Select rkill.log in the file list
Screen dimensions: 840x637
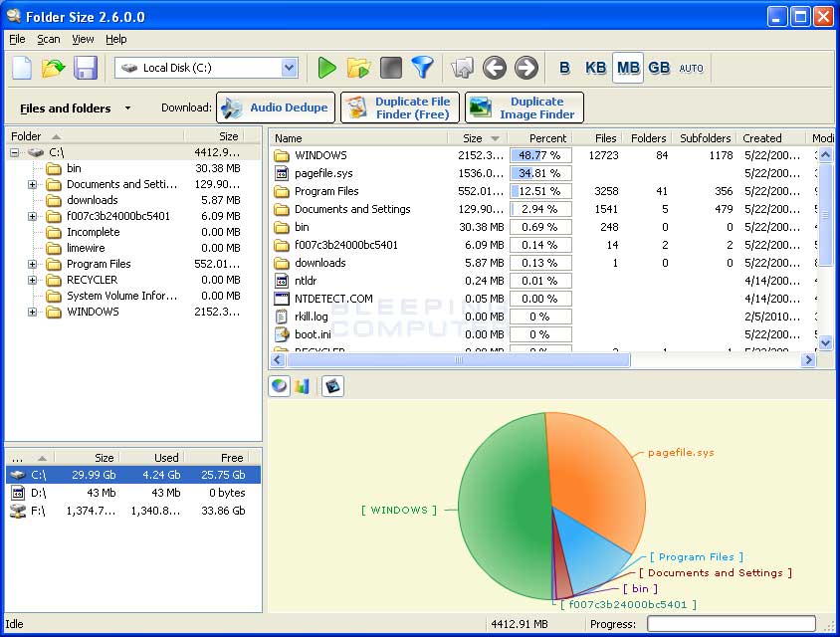311,317
